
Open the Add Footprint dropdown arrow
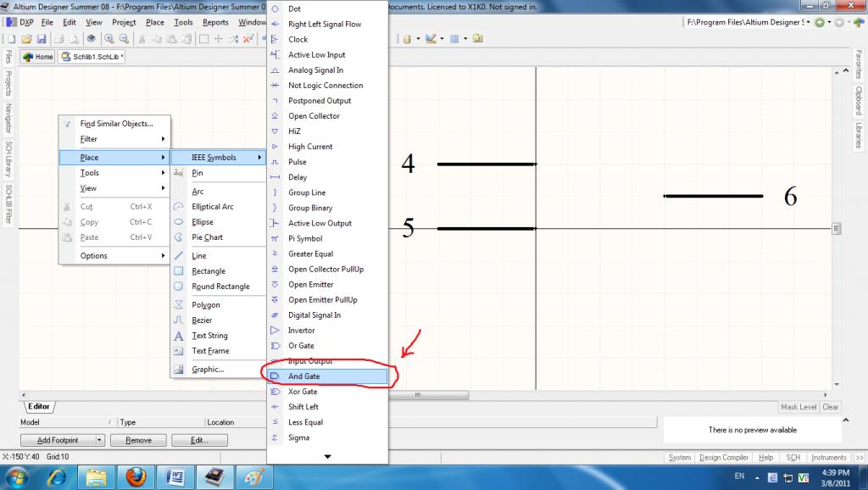100,440
